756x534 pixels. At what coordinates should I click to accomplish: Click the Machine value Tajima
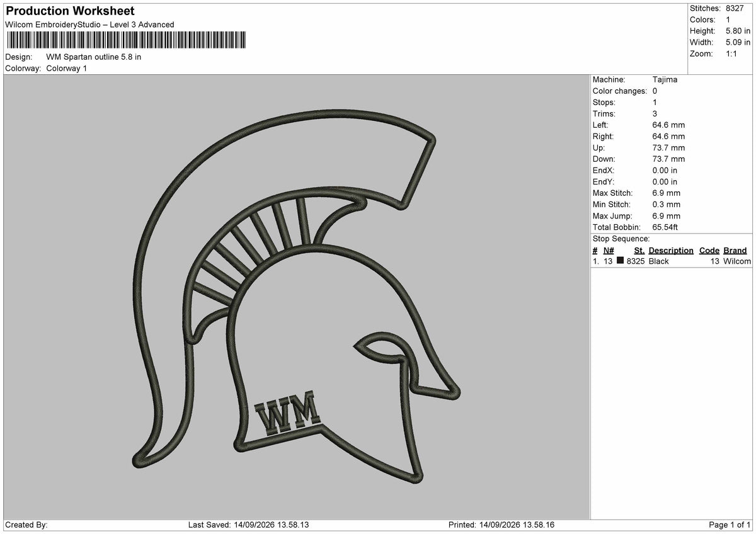point(665,80)
